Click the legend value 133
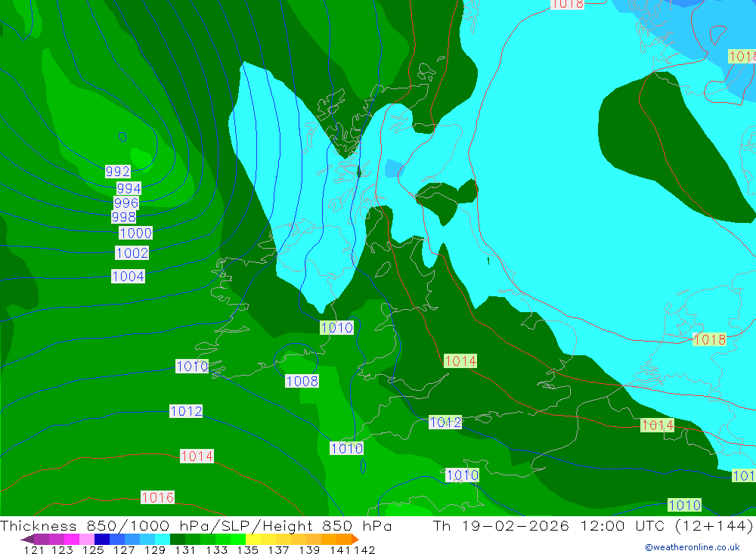This screenshot has width=756, height=554. (x=217, y=549)
